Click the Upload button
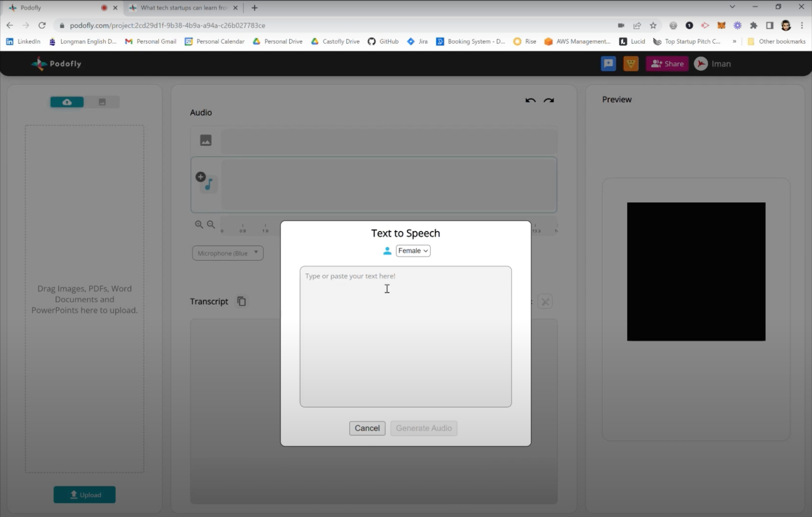 (85, 494)
